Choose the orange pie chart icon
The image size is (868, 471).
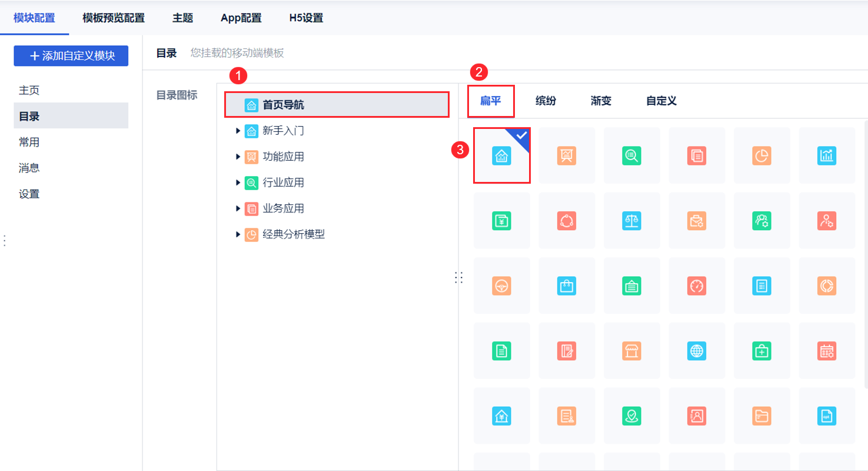[x=762, y=155]
